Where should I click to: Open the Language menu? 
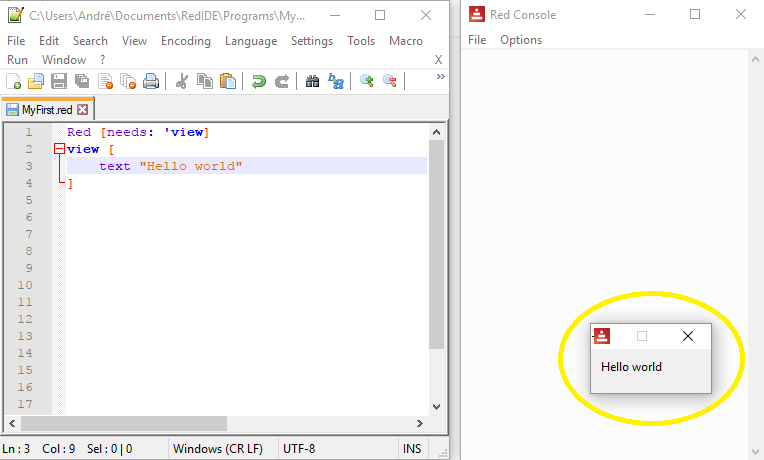pyautogui.click(x=251, y=41)
